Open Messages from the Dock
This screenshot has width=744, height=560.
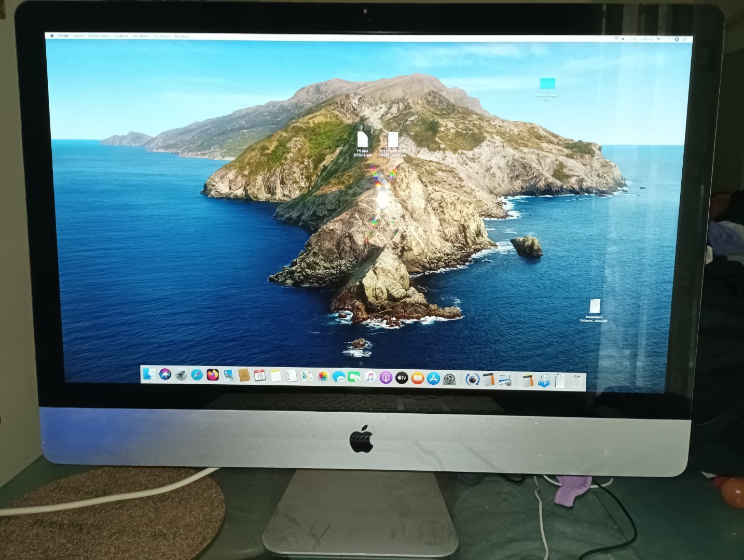pyautogui.click(x=339, y=377)
